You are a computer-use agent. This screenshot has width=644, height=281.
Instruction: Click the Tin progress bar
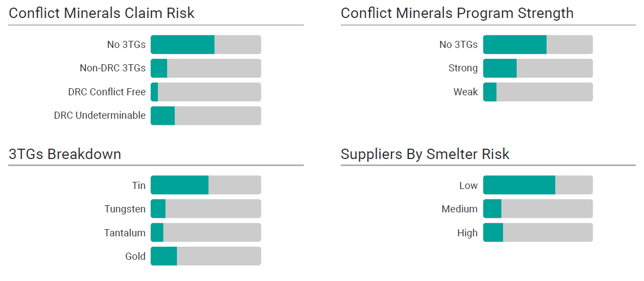click(x=206, y=185)
